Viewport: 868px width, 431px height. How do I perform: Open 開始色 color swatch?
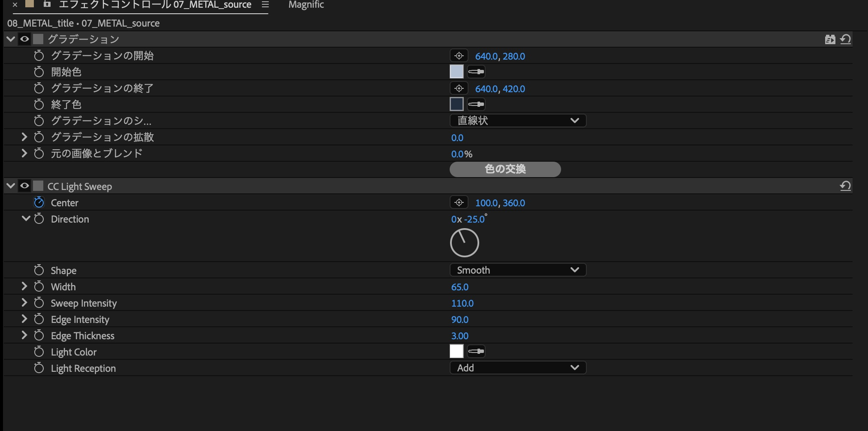pyautogui.click(x=457, y=72)
